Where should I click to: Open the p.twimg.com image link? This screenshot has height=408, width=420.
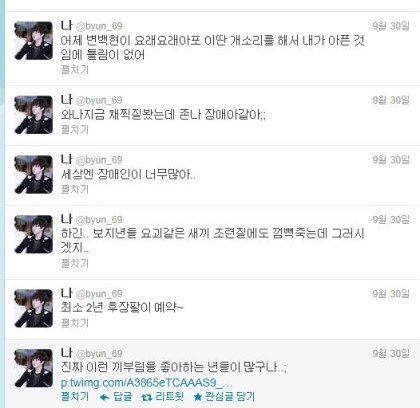(146, 383)
